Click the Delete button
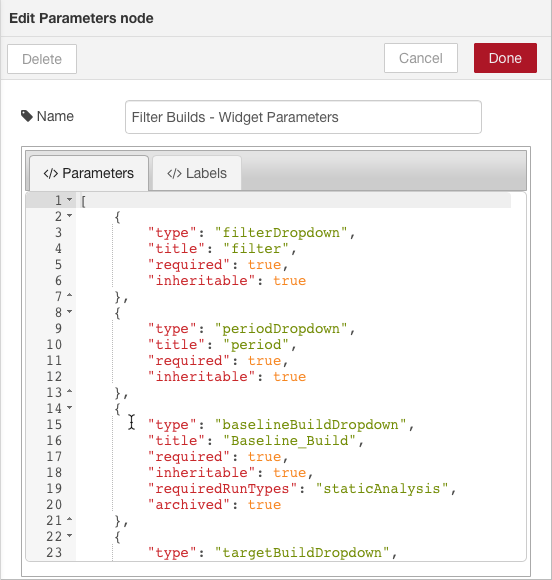The width and height of the screenshot is (552, 580). [x=42, y=59]
